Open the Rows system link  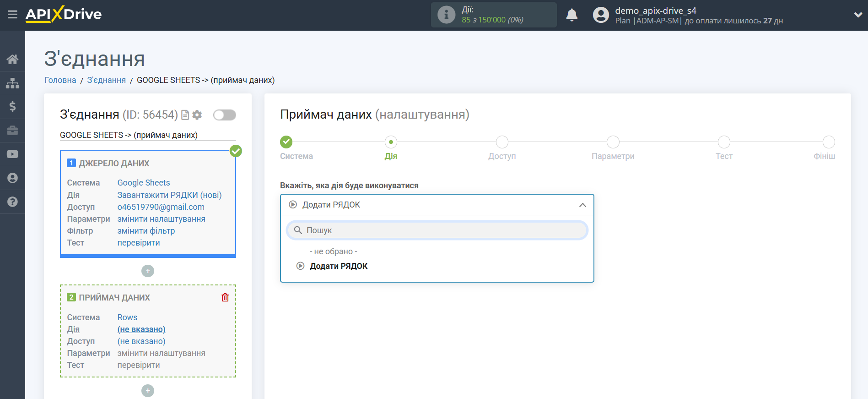pos(127,317)
